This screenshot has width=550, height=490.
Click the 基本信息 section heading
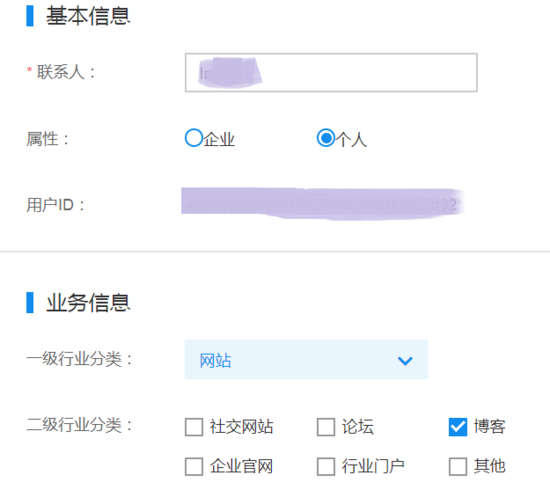[88, 16]
